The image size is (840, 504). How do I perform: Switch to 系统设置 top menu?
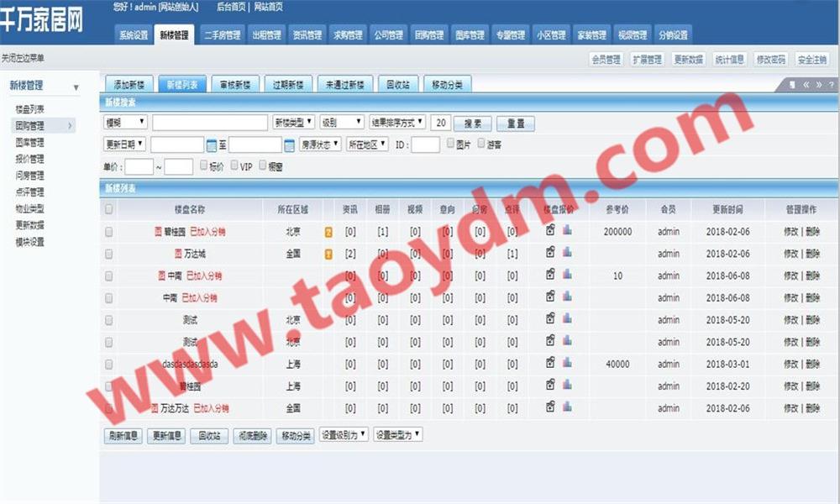point(134,34)
